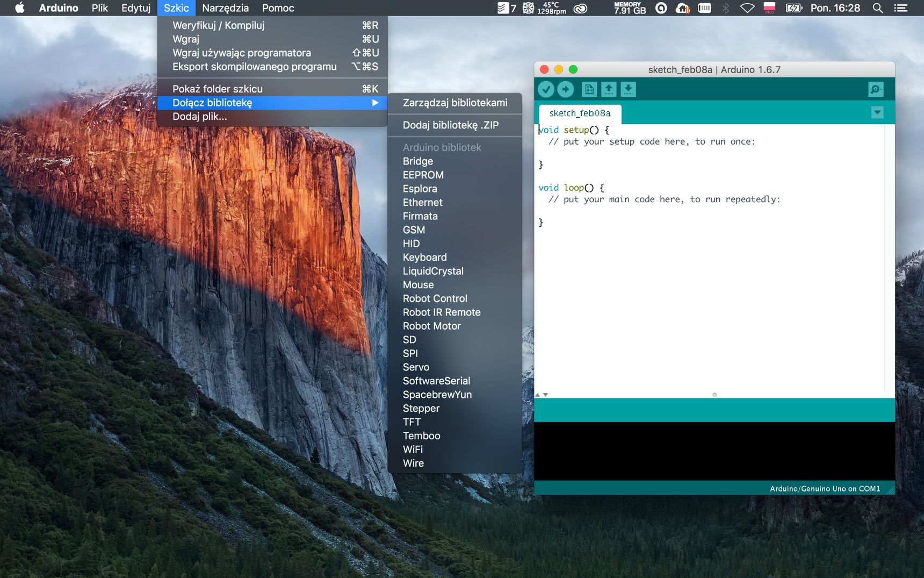Screen dimensions: 924x578
Task: Click the Verify checkmark toolbar button
Action: tap(546, 89)
